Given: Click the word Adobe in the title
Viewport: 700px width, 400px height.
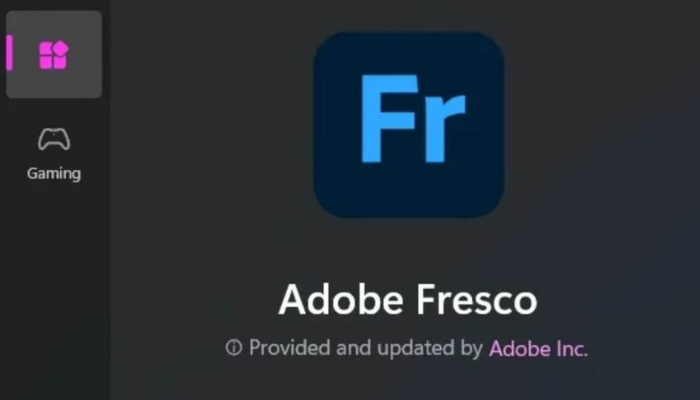Looking at the screenshot, I should [341, 300].
